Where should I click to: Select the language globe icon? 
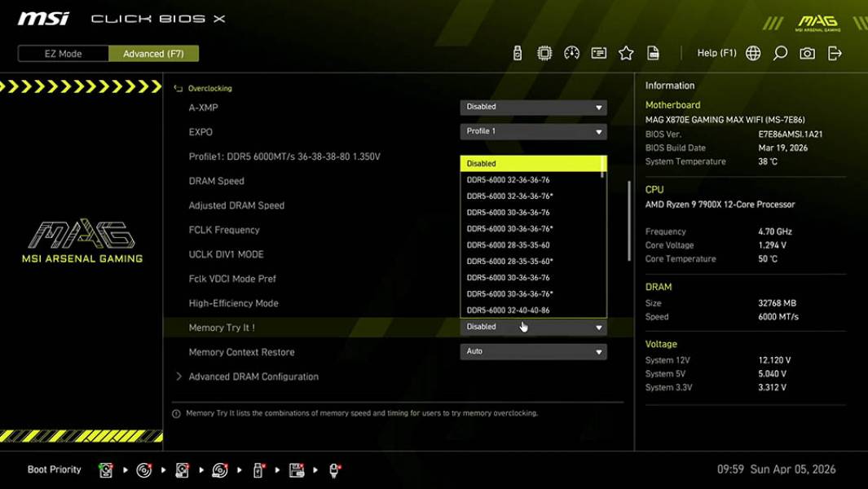pyautogui.click(x=752, y=53)
